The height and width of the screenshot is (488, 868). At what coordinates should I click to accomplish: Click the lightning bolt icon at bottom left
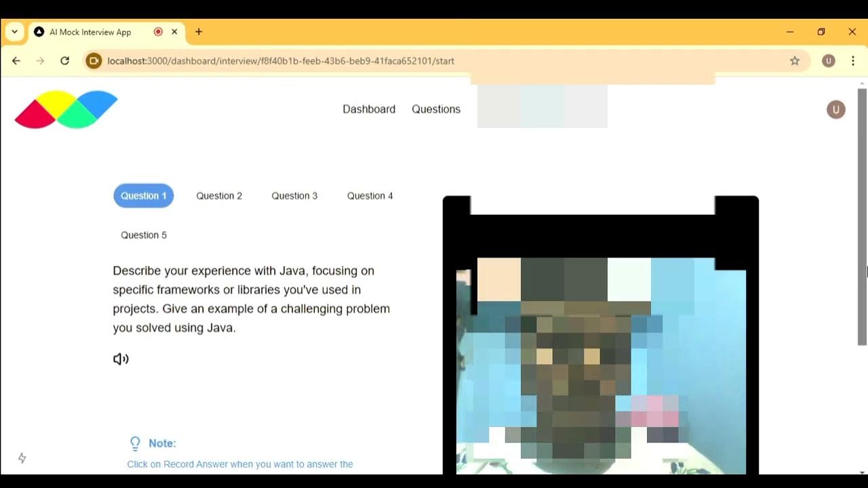coord(22,458)
